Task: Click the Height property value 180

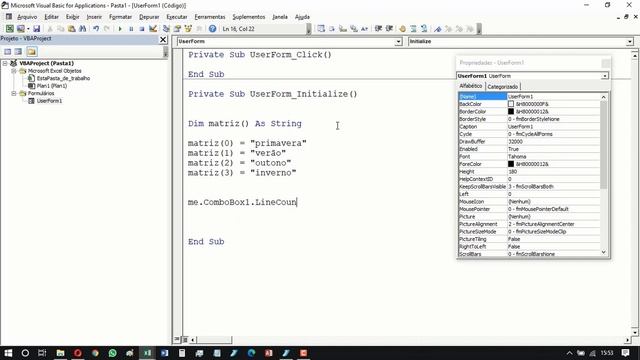Action: 553,171
